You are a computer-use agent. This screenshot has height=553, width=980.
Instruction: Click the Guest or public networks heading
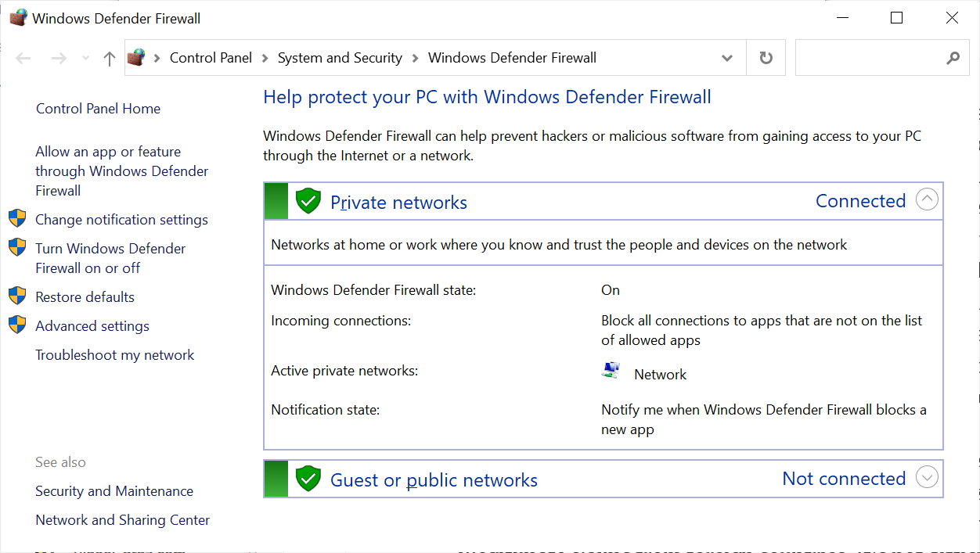(434, 480)
